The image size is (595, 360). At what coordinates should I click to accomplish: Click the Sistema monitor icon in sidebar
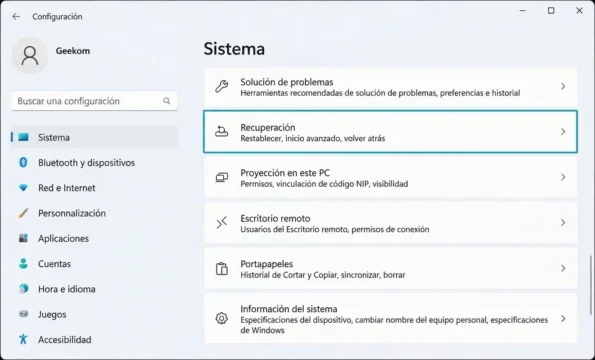[x=24, y=137]
